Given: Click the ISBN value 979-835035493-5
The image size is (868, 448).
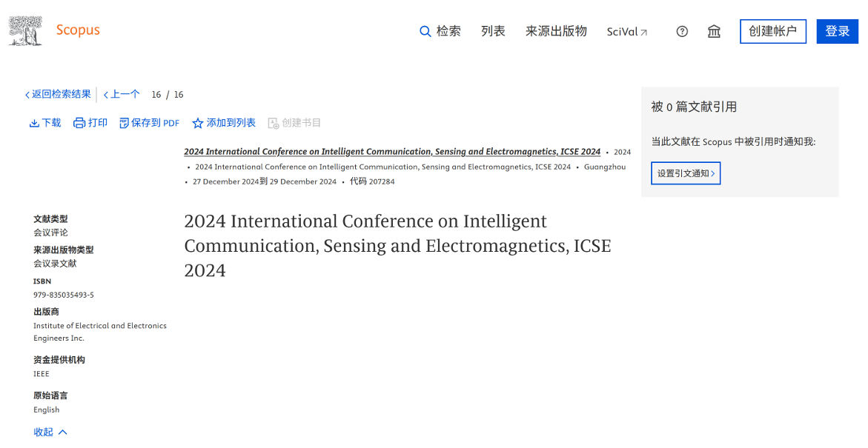Looking at the screenshot, I should coord(64,295).
